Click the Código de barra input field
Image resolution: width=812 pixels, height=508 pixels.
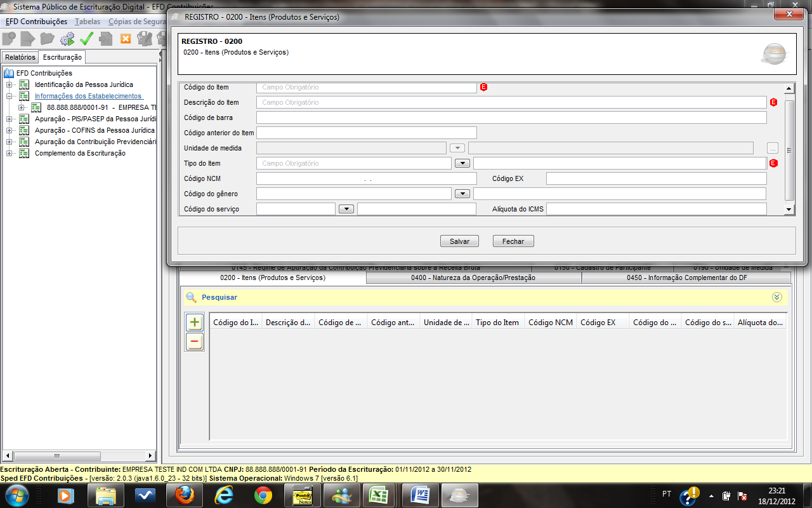pos(511,117)
